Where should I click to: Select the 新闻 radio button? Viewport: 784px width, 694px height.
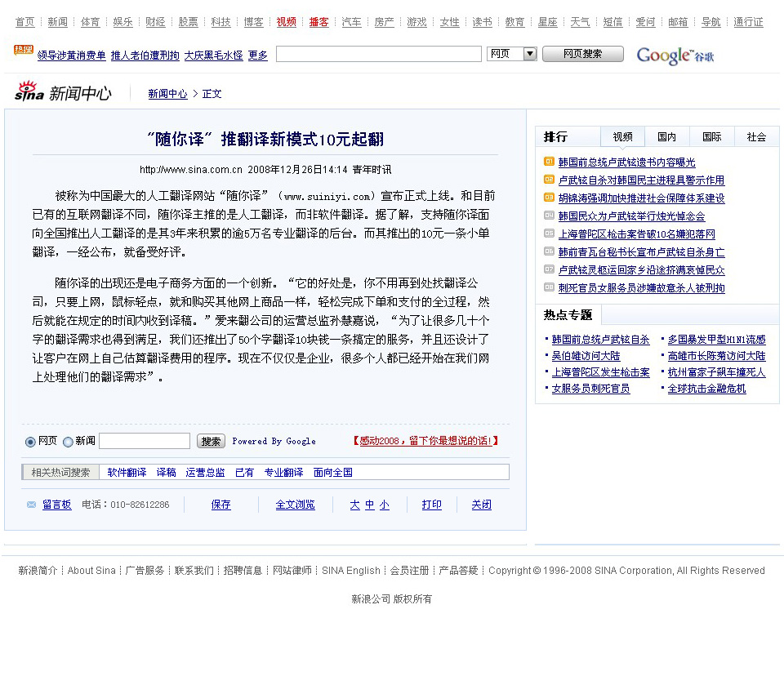[68, 442]
